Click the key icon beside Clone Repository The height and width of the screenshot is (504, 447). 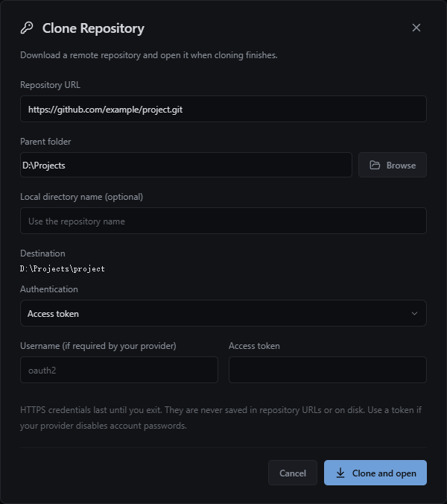pos(27,28)
